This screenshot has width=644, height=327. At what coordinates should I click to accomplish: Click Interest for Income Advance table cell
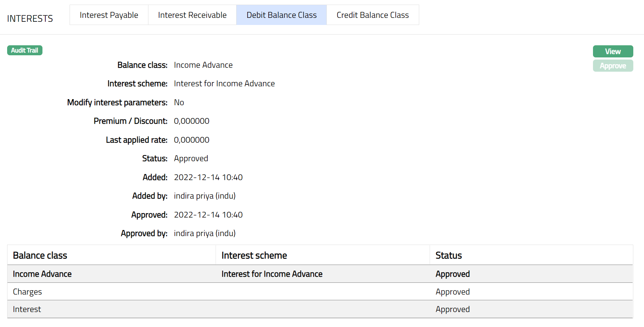pos(272,274)
